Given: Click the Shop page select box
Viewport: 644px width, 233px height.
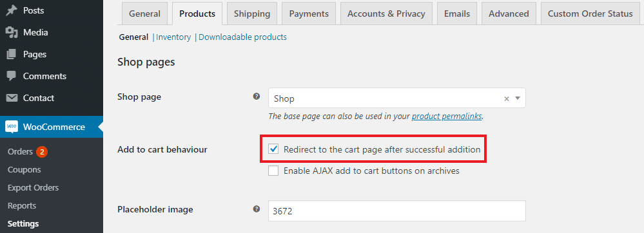Looking at the screenshot, I should click(x=396, y=98).
